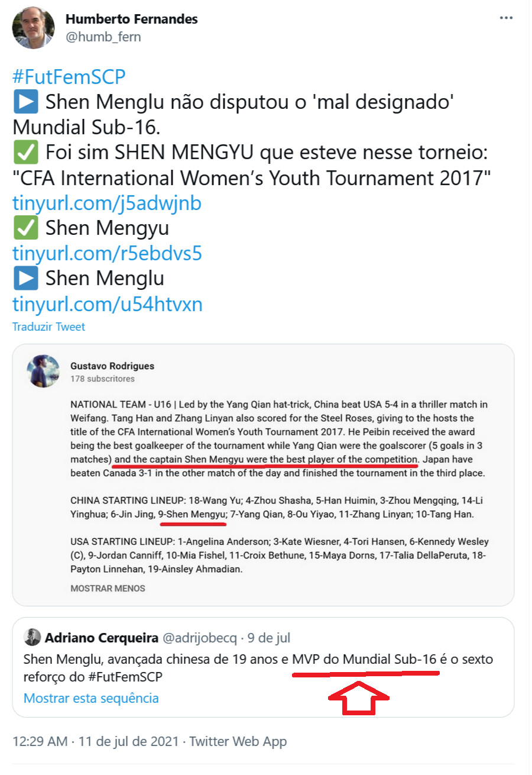The width and height of the screenshot is (532, 775).
Task: Open link tinyurl.com/j5adwjnb
Action: [108, 204]
